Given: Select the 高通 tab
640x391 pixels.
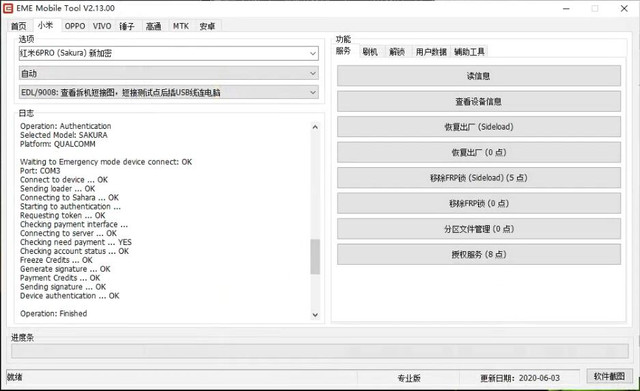Looking at the screenshot, I should pyautogui.click(x=153, y=26).
